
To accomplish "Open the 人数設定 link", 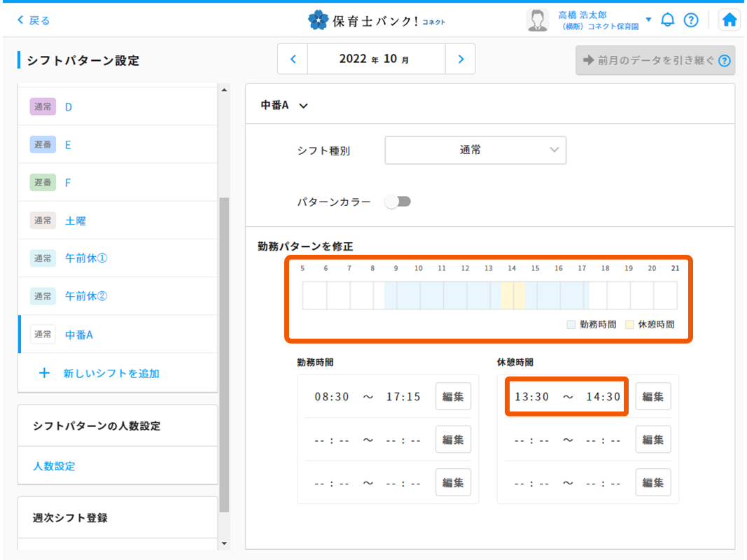I will (55, 465).
